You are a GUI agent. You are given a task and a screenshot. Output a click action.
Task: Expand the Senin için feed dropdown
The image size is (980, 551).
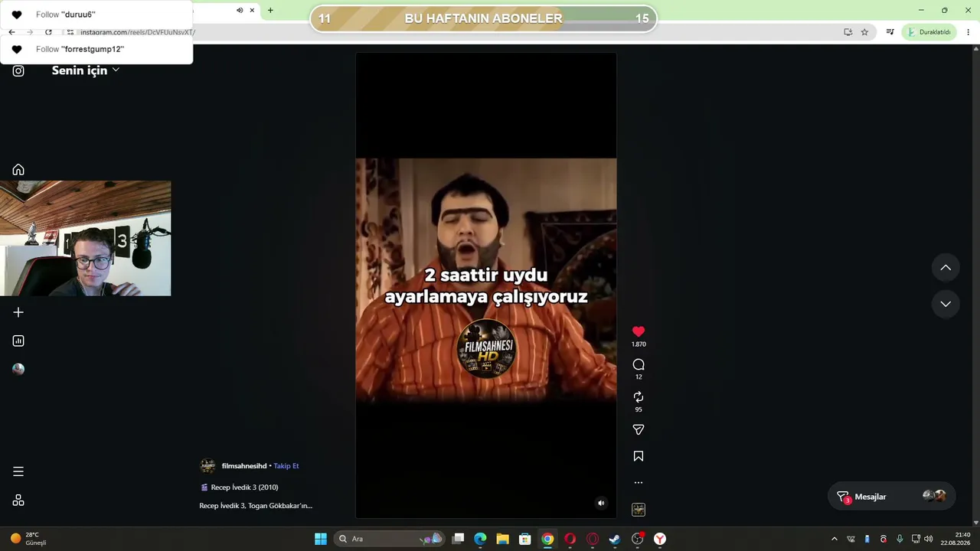(86, 70)
